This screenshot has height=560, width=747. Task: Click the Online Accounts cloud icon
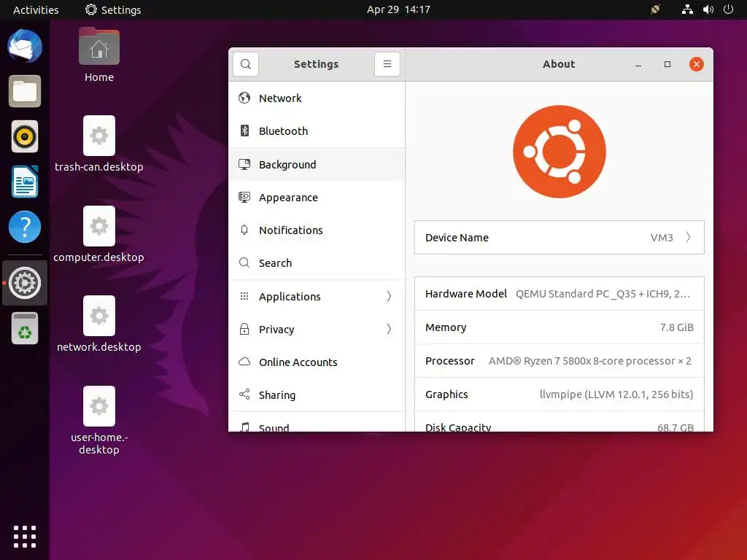(x=244, y=362)
